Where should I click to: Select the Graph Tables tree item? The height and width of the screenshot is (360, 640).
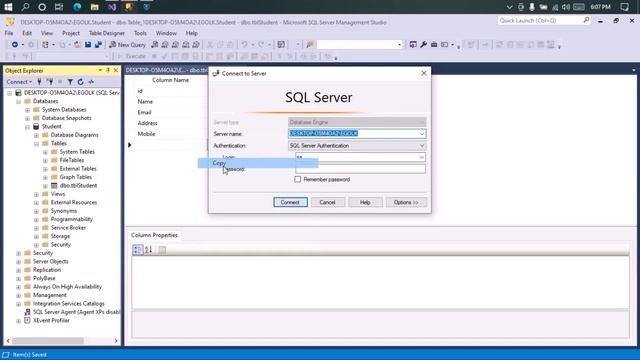point(76,177)
